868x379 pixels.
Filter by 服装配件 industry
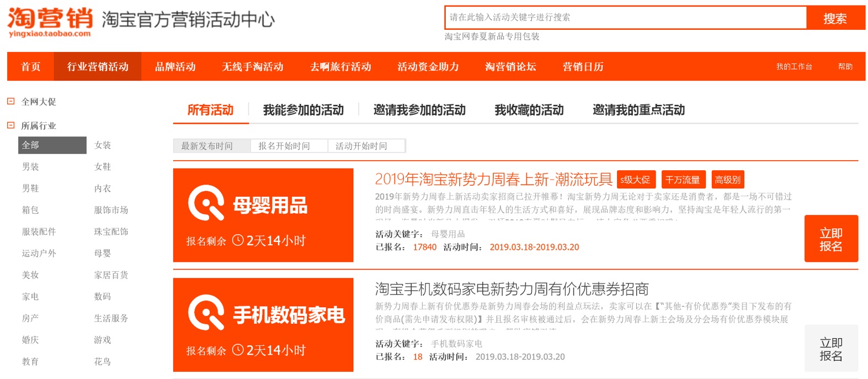pos(39,231)
